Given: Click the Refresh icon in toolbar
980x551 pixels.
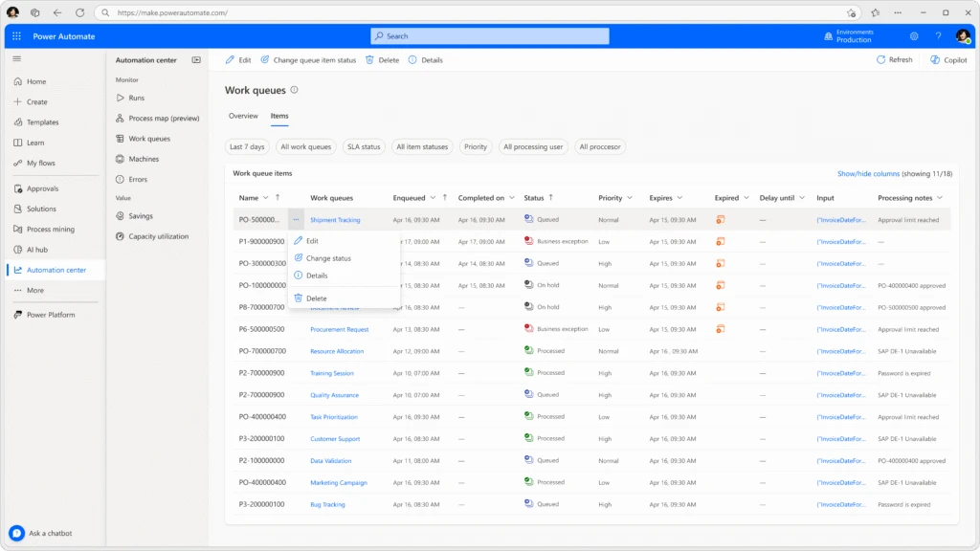Looking at the screenshot, I should coord(881,59).
